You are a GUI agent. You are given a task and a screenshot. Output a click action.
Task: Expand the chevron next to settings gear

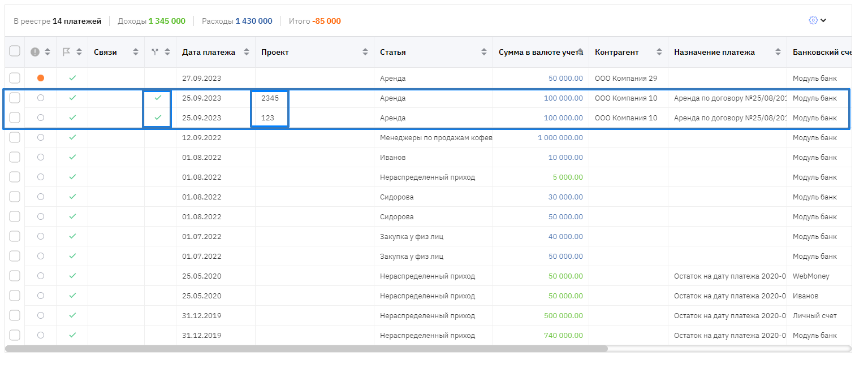point(823,20)
